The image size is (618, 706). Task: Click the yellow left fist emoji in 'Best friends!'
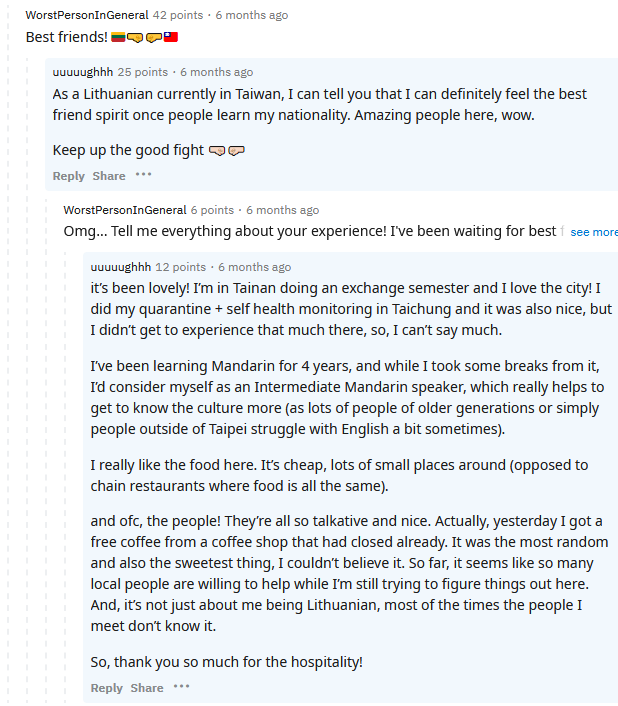coord(135,37)
